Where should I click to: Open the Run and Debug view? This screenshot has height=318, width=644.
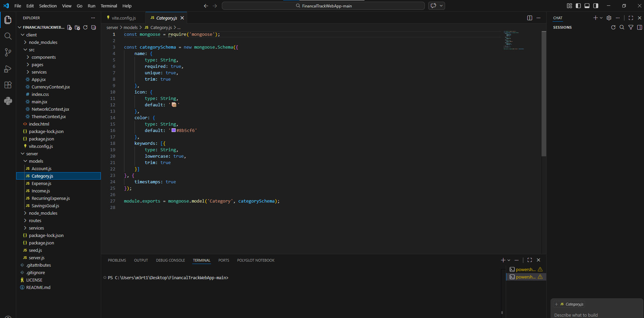pos(8,69)
